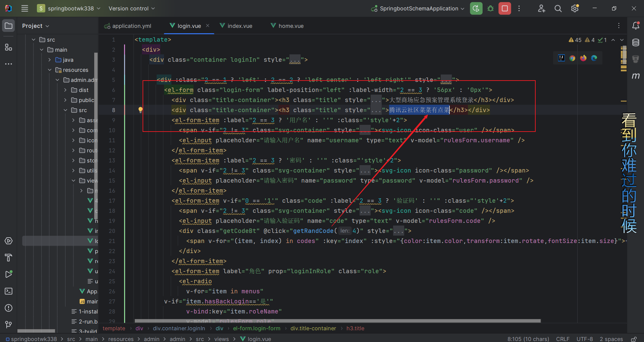Open run configuration SpringbootSchemaApplication dropdown
644x342 pixels.
[418, 8]
